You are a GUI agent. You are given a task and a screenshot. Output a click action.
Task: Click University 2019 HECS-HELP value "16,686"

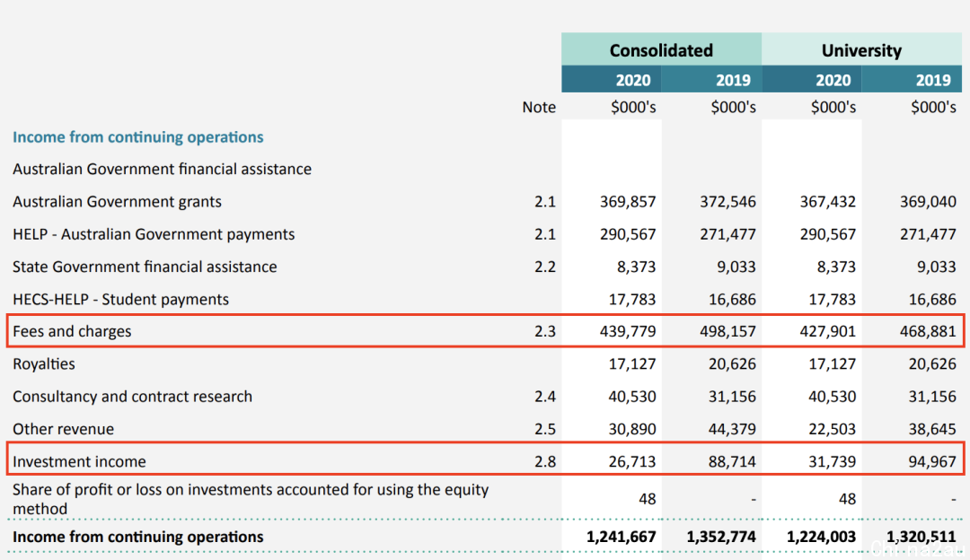932,299
